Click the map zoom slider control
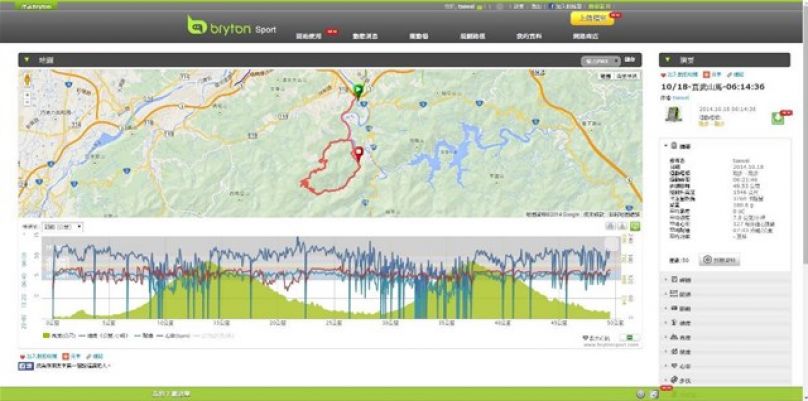The image size is (808, 401). pyautogui.click(x=27, y=99)
